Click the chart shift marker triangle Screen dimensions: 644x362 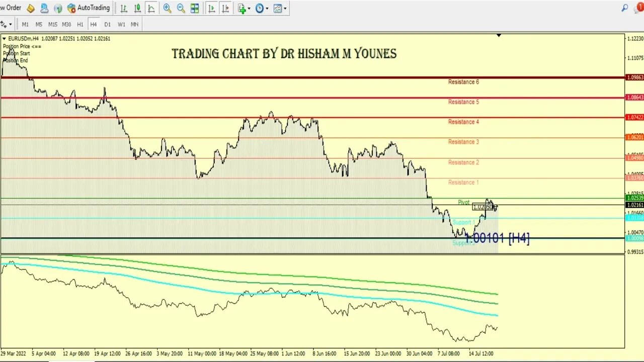(499, 35)
